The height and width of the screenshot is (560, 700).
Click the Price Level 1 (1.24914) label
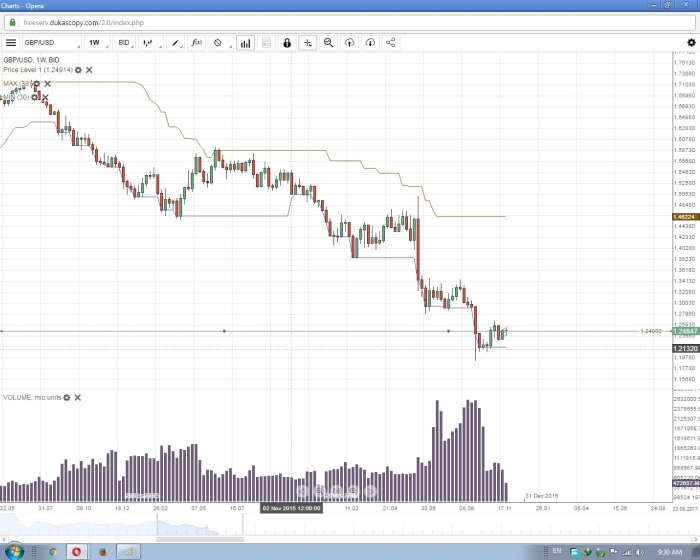[38, 70]
